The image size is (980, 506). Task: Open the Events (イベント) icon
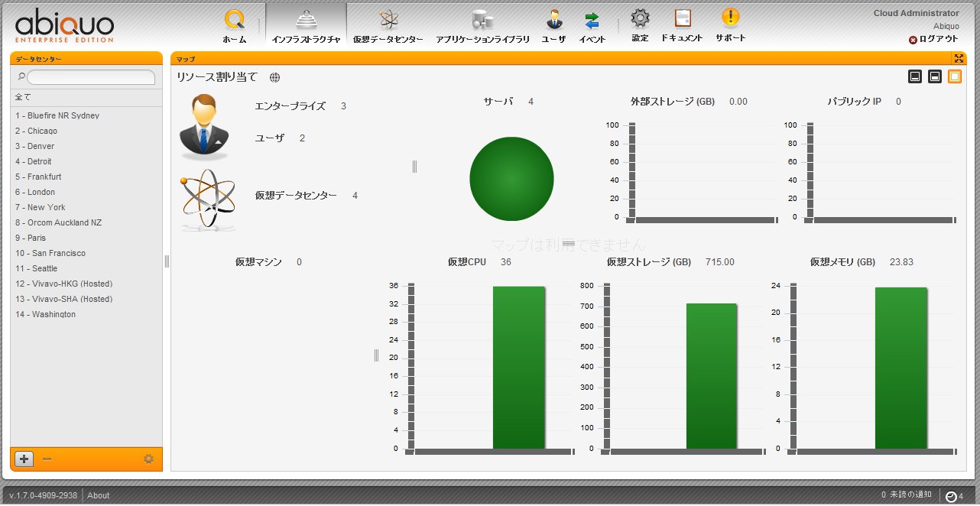click(x=592, y=20)
